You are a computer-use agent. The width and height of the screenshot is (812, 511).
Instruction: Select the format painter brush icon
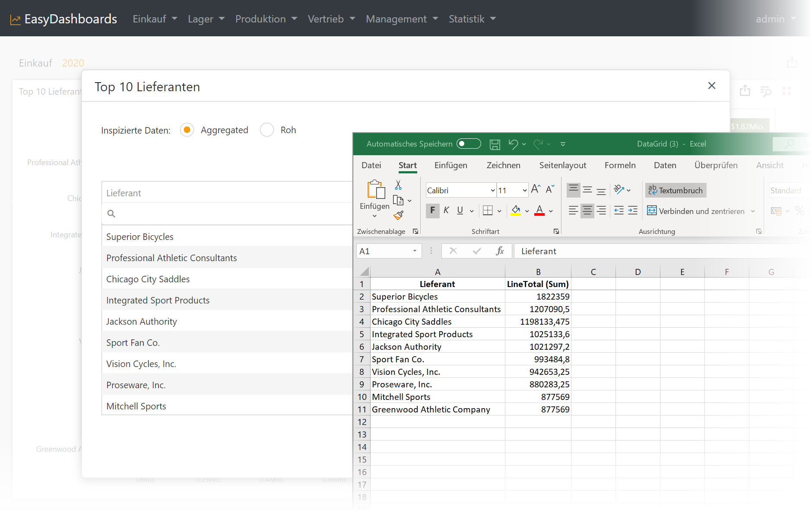pos(398,215)
